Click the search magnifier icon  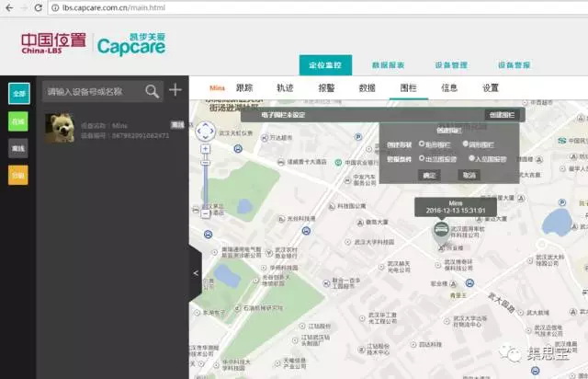click(153, 90)
